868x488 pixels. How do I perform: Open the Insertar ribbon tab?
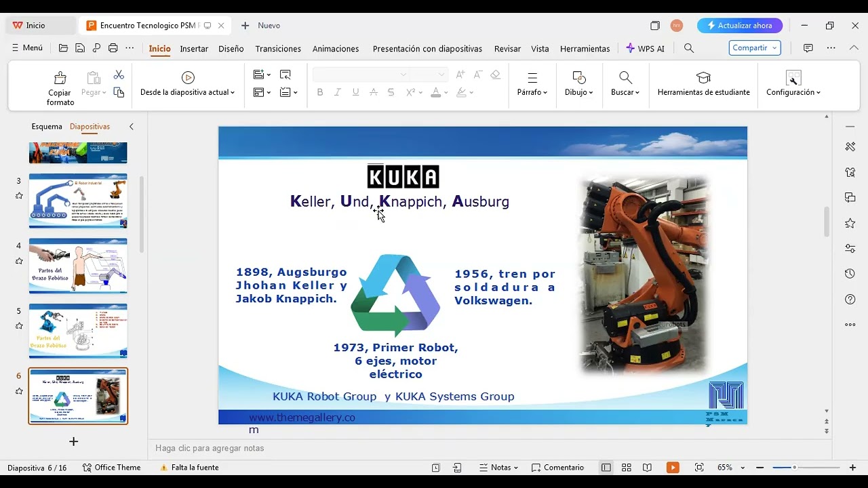coord(194,49)
